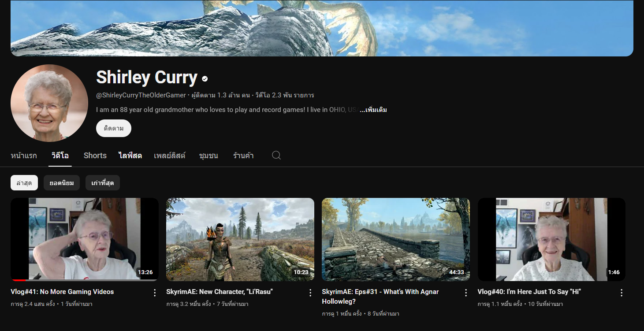Click views text 'การดู 2.4 แสน ครั้ง'

click(x=33, y=304)
